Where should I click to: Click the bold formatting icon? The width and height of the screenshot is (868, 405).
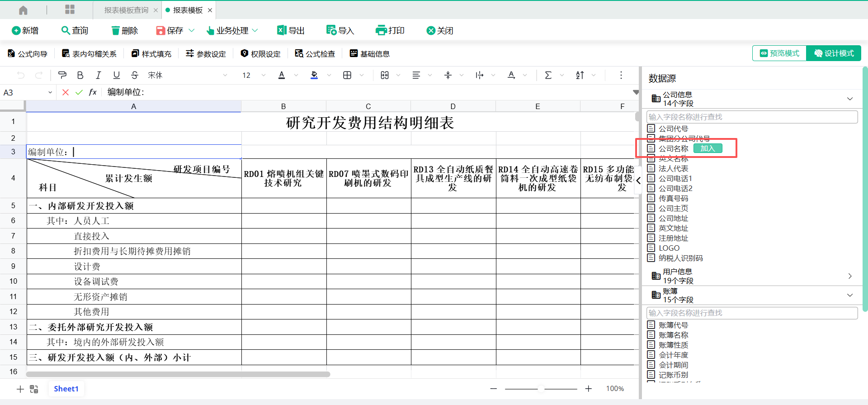coord(80,75)
